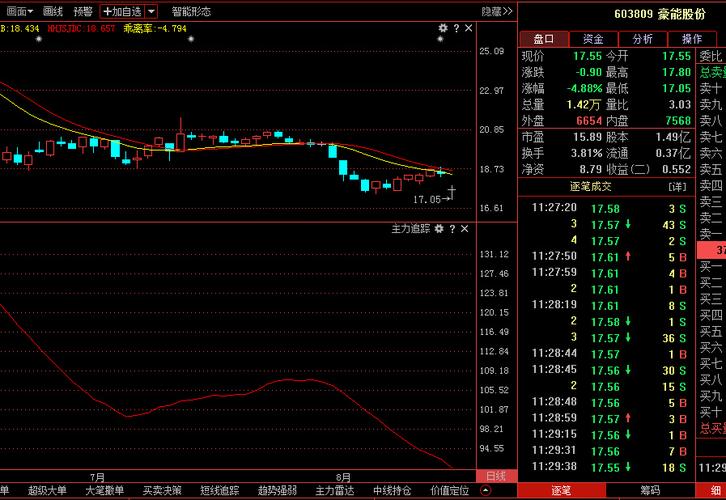Open settings gear for 主力追踪 indicator
This screenshot has height=500, width=726.
coord(439,229)
